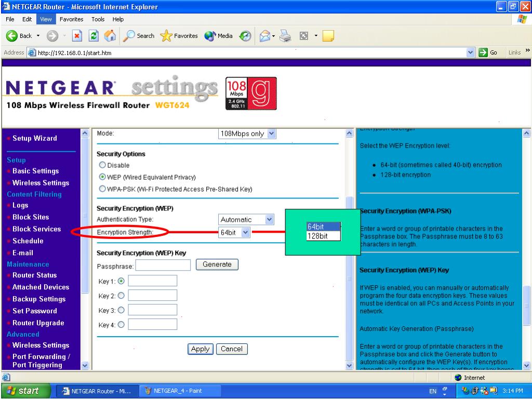Choose 128bit in the dropdown list
Screen dimensions: 532x399
click(323, 236)
